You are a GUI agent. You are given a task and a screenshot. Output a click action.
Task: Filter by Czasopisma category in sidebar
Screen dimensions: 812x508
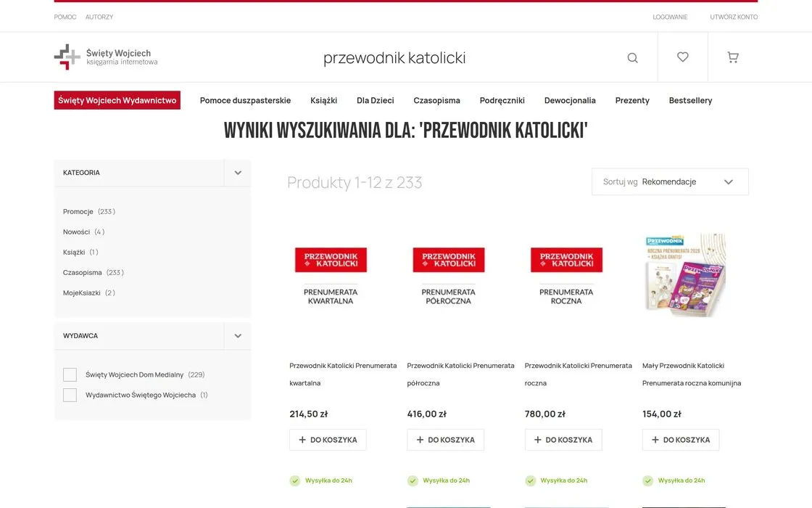coord(94,272)
